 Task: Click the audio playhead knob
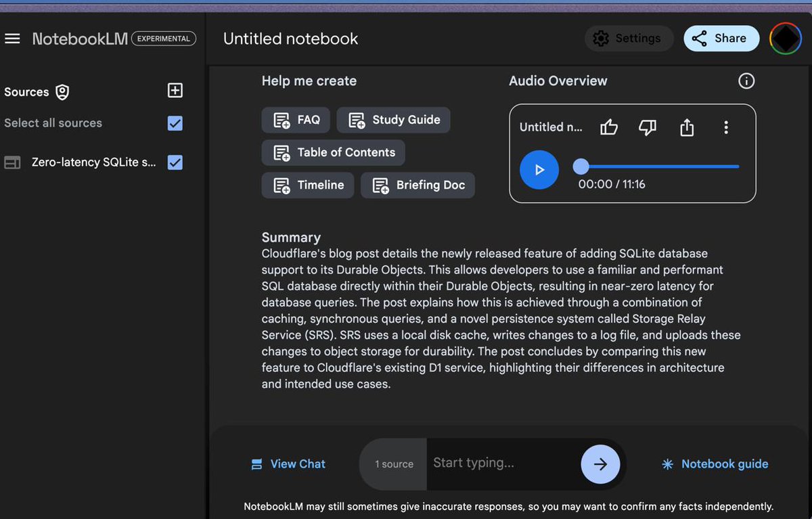pos(581,166)
